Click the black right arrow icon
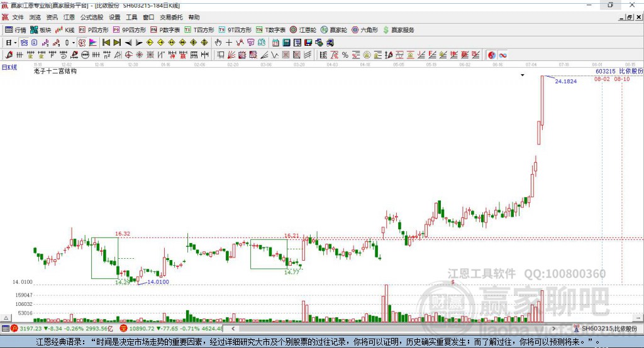The height and width of the screenshot is (348, 644). click(139, 43)
